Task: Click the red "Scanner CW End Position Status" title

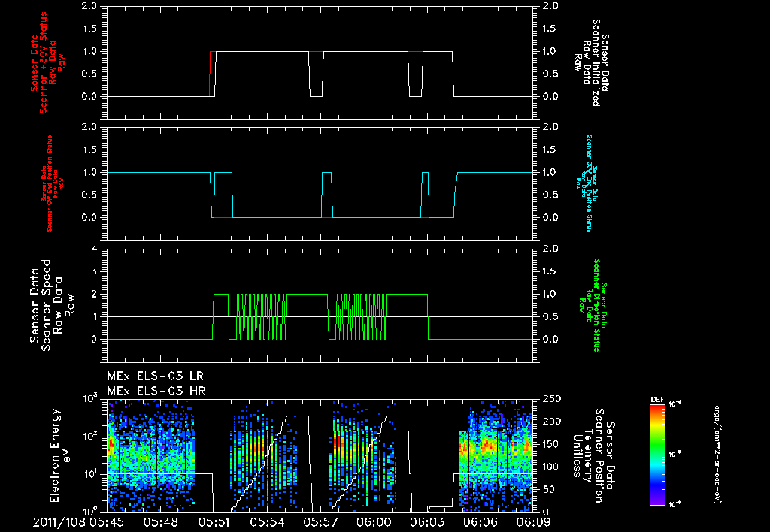Action: [52, 183]
